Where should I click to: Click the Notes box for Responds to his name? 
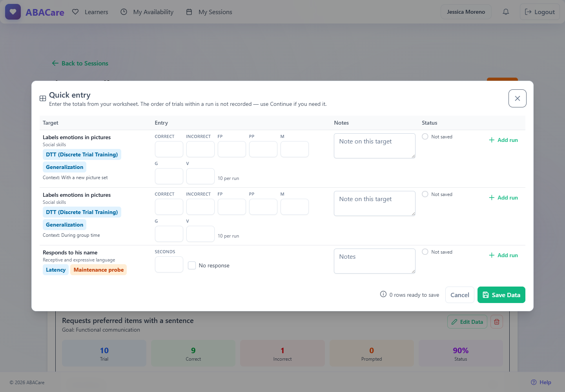(x=375, y=261)
